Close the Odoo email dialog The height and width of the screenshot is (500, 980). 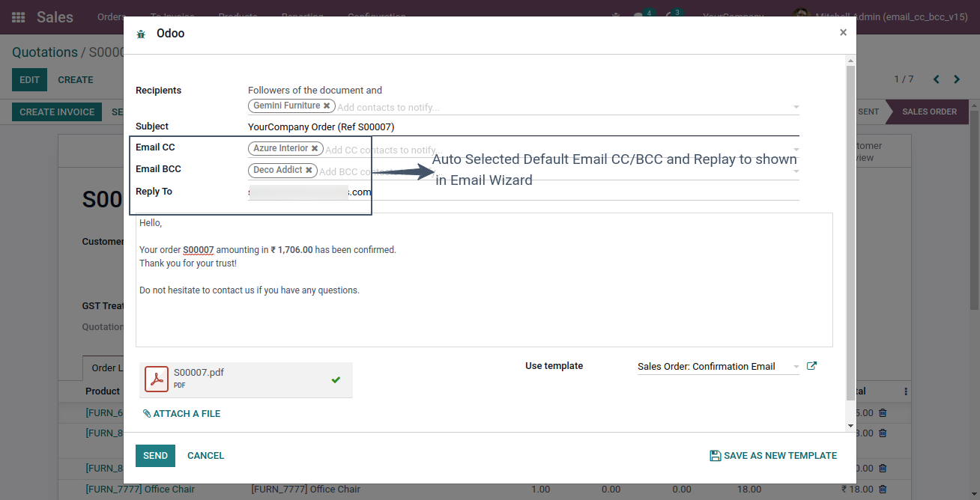843,32
